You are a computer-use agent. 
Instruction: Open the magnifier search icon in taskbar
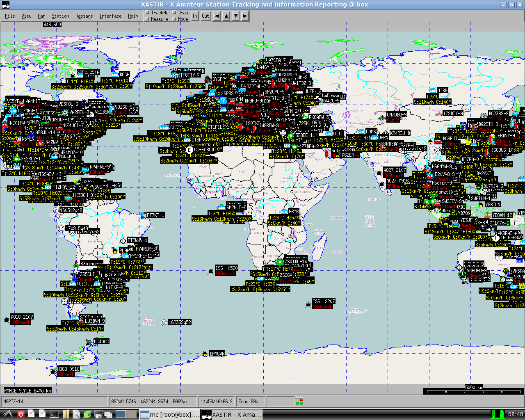pyautogui.click(x=76, y=415)
